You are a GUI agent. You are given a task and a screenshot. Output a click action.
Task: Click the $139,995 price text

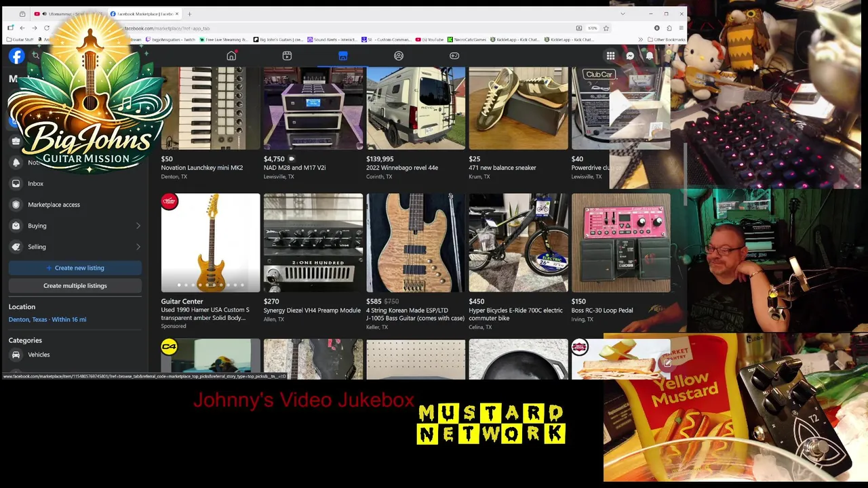point(380,159)
